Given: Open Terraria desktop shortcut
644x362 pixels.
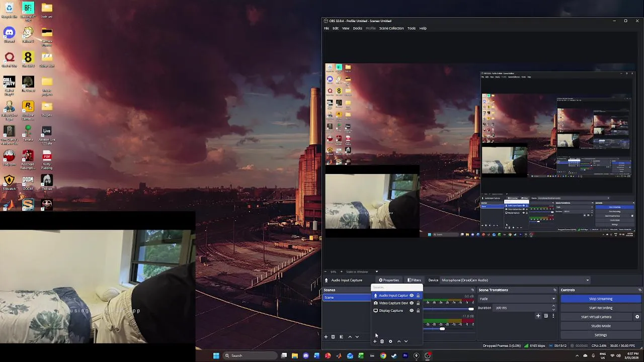Looking at the screenshot, I should pos(28,133).
